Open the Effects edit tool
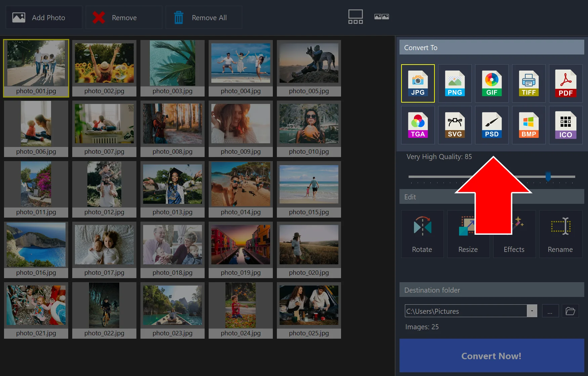 (x=514, y=234)
